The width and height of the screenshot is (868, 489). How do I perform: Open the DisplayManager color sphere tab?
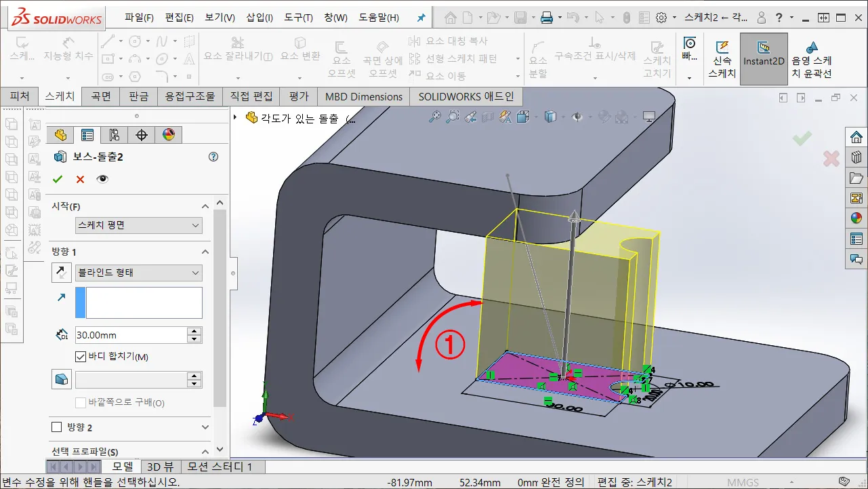[x=169, y=134]
